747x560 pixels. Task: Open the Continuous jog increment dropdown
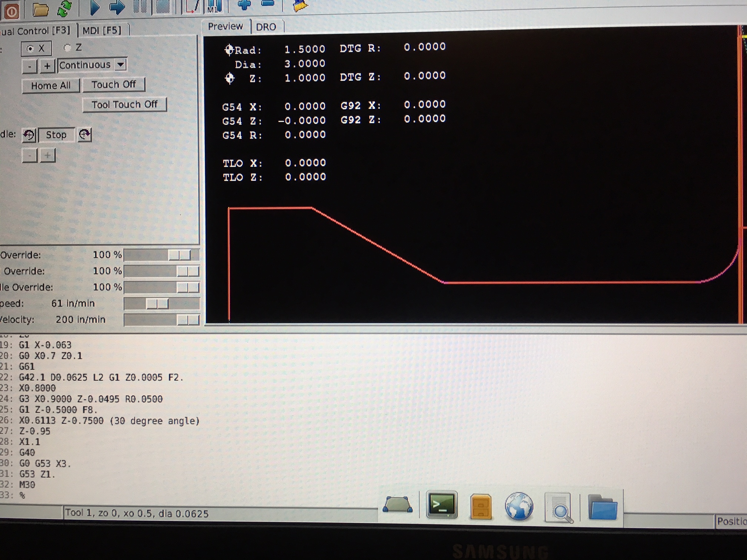[92, 65]
